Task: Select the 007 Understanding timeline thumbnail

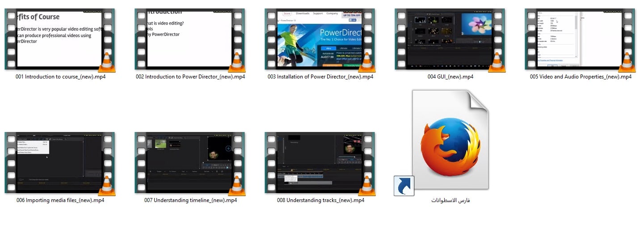Action: (189, 163)
